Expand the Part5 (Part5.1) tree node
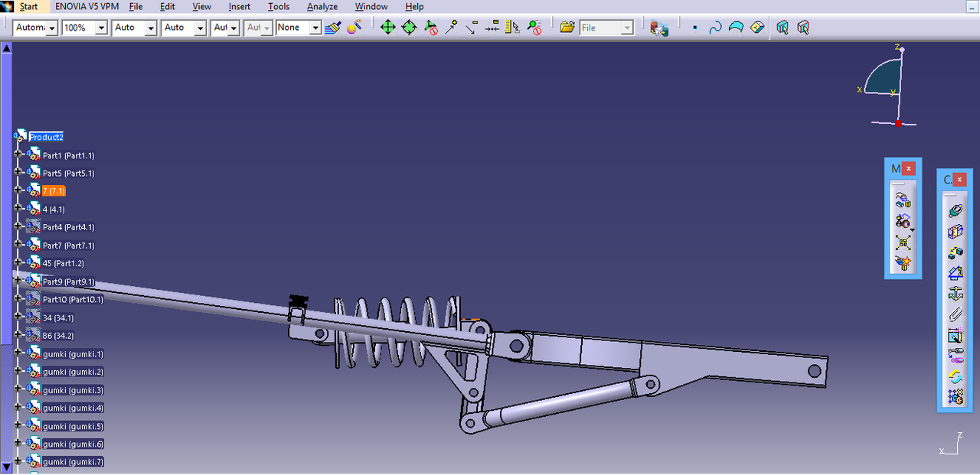The height and width of the screenshot is (475, 980). click(x=19, y=173)
